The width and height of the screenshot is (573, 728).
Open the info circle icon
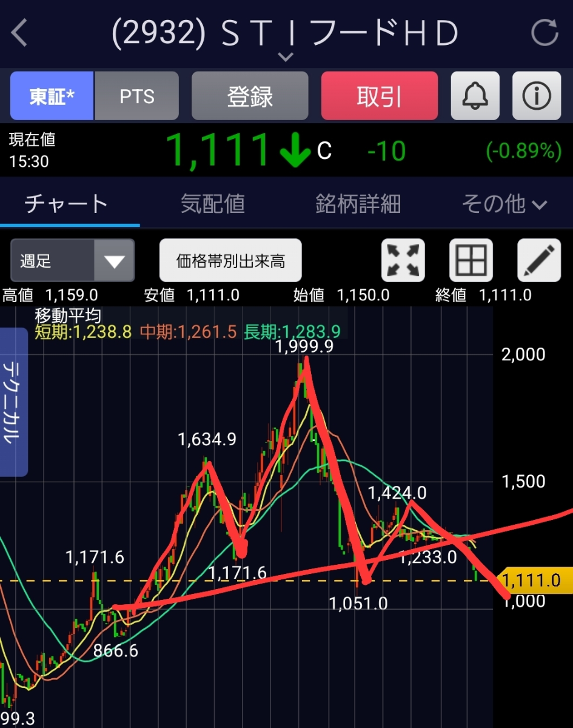(537, 96)
